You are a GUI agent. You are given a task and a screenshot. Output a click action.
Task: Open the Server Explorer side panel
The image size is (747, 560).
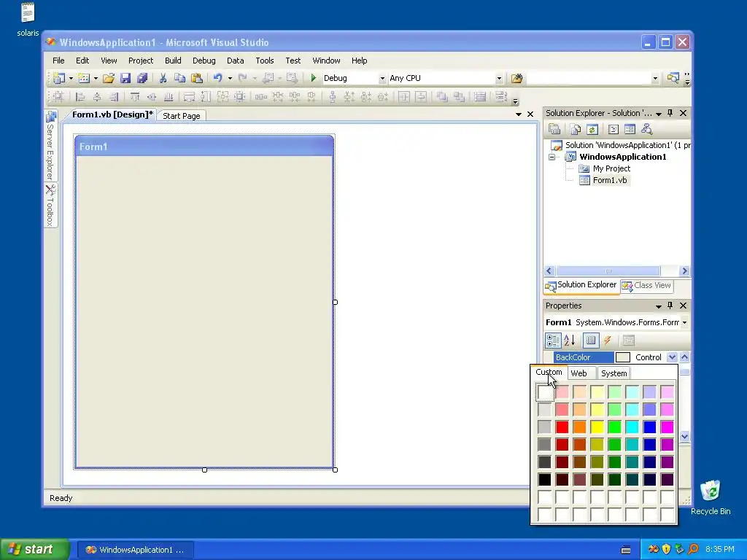point(50,146)
